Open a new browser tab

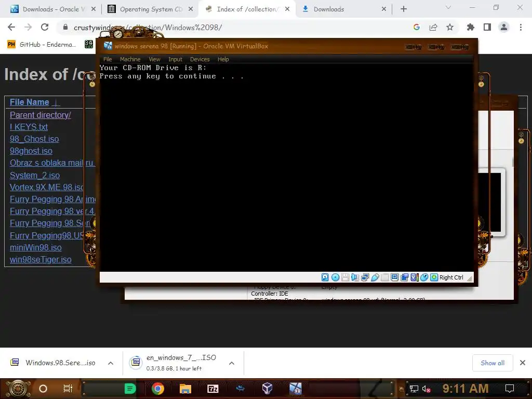(x=403, y=9)
